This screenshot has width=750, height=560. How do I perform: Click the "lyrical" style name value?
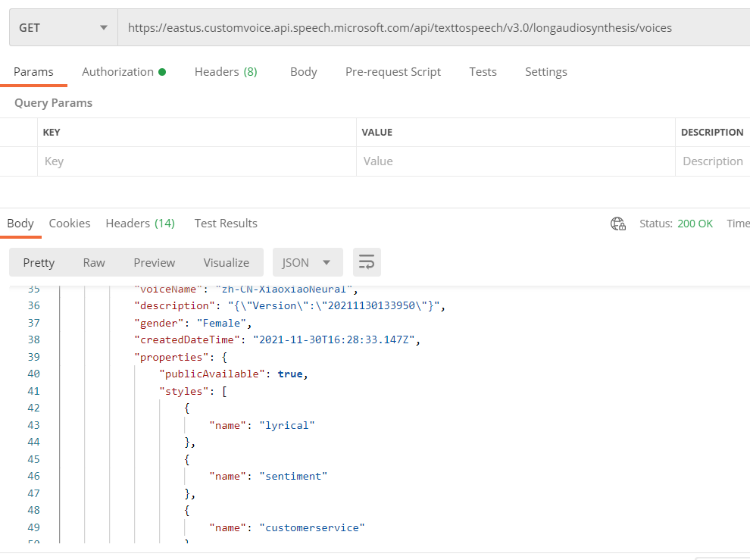click(x=287, y=426)
